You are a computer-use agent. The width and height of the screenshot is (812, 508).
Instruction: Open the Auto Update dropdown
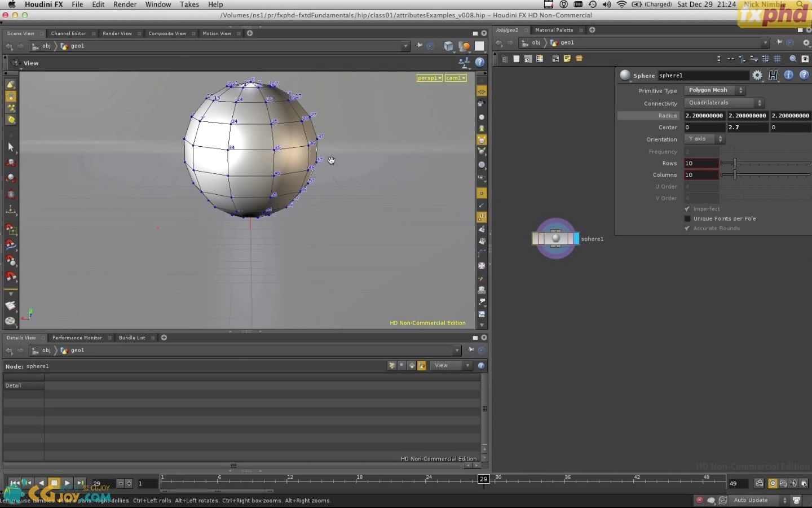[x=760, y=500]
